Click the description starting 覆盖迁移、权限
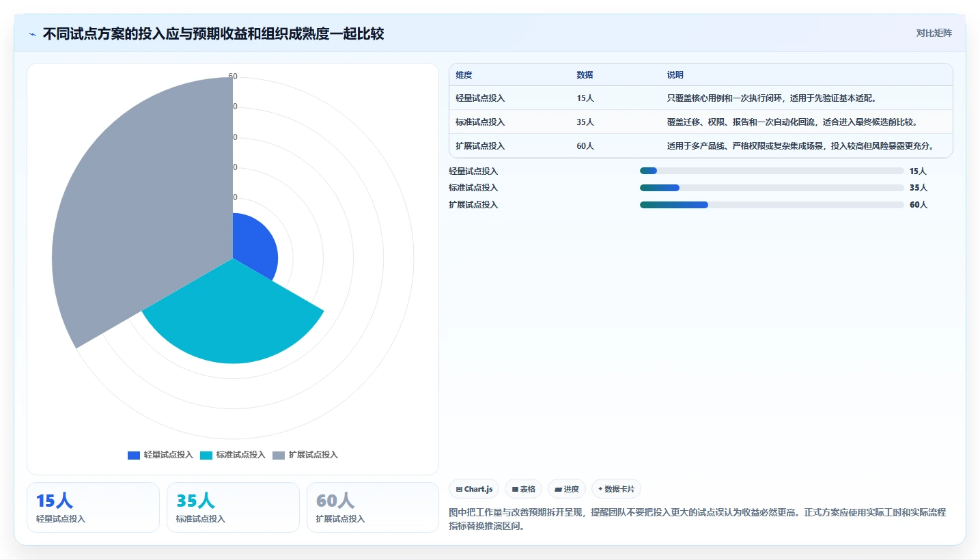Viewport: 980px width, 560px height. coord(792,122)
